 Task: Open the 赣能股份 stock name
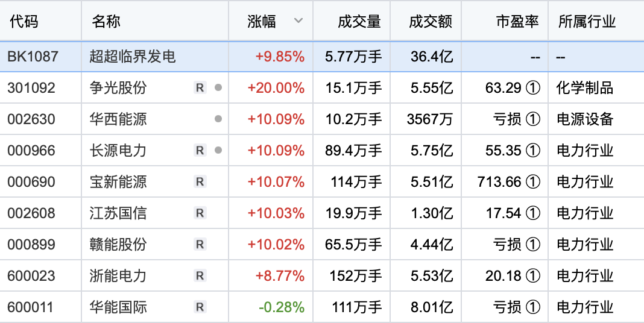(118, 245)
